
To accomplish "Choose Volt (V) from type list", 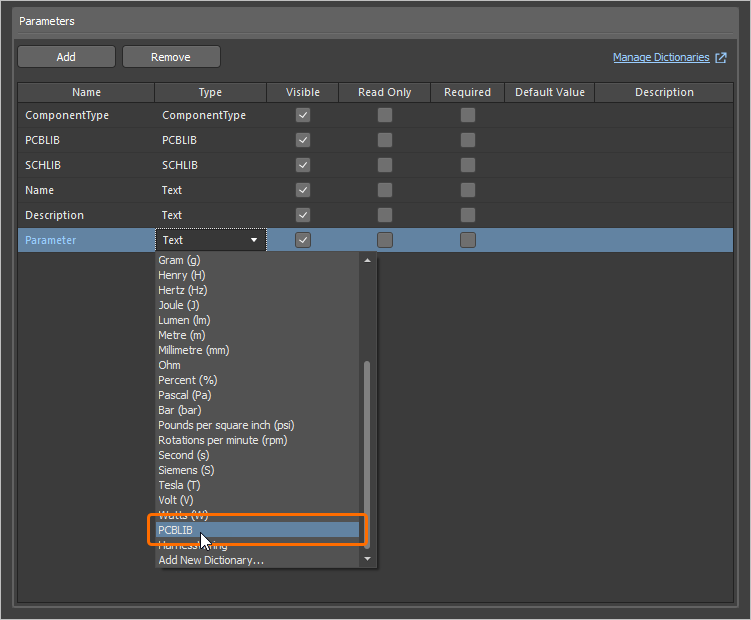I will [258, 500].
